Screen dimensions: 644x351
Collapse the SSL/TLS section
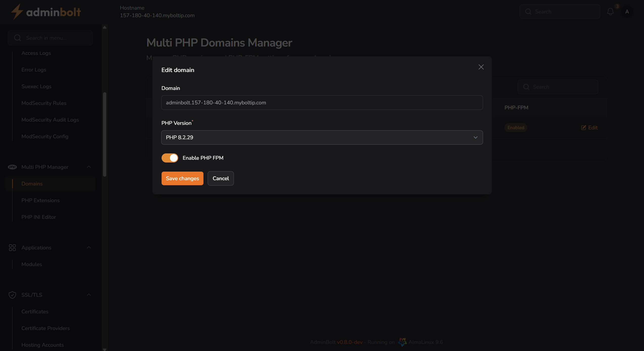tap(88, 295)
